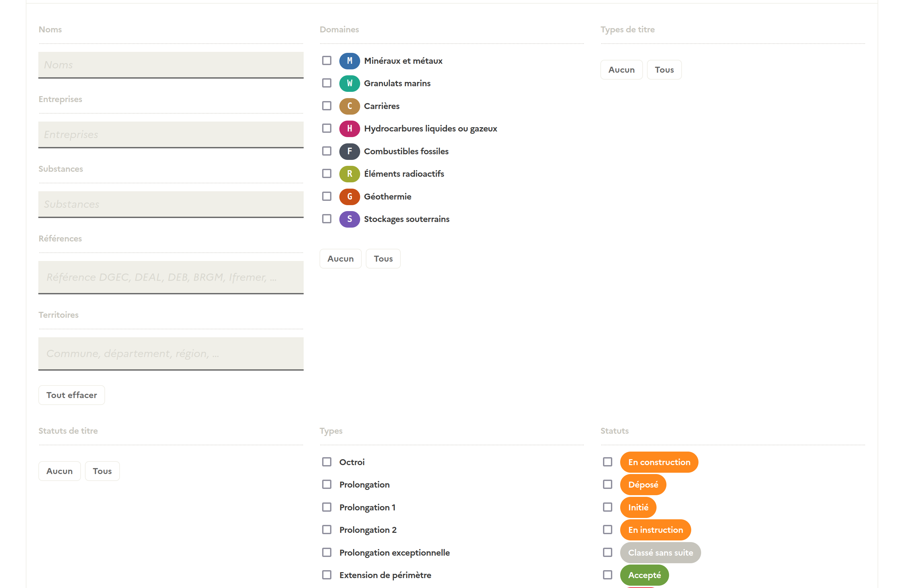This screenshot has width=904, height=588.
Task: Click the orange G Géothermie icon
Action: click(x=349, y=196)
